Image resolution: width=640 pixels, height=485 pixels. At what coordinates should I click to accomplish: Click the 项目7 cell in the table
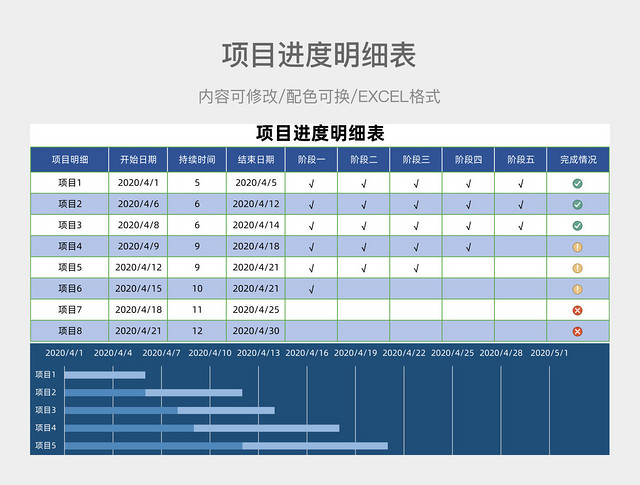point(69,310)
